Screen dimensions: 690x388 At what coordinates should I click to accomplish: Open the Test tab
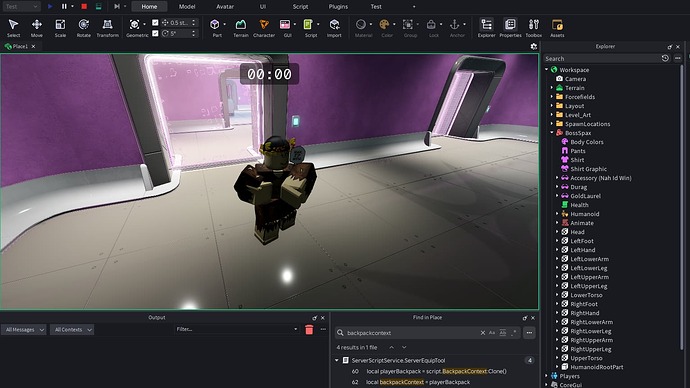(376, 6)
